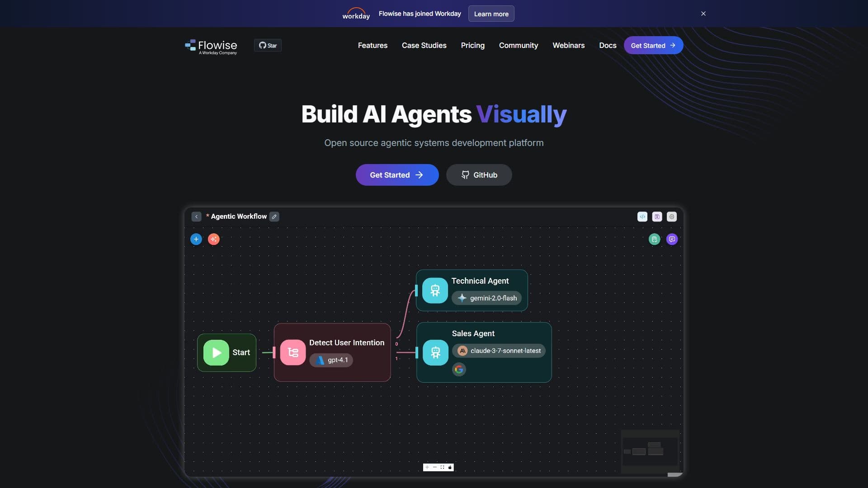The image size is (868, 488).
Task: Click the Google icon on Sales Agent node
Action: coord(459,370)
